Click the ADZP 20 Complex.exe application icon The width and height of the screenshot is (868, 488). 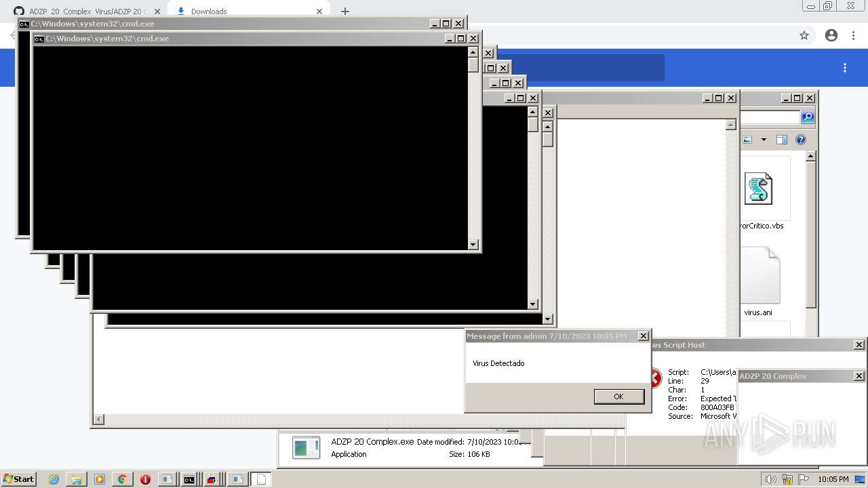[306, 447]
